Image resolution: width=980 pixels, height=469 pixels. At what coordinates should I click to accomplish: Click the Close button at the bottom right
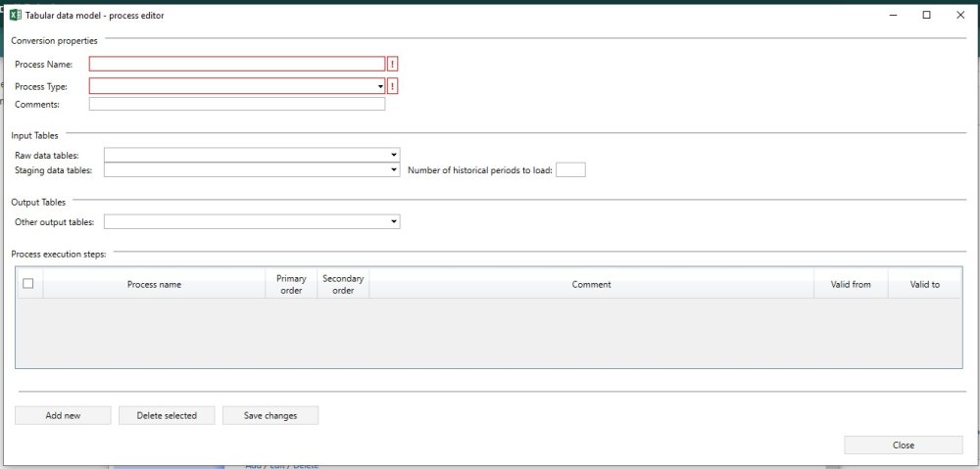(x=903, y=445)
